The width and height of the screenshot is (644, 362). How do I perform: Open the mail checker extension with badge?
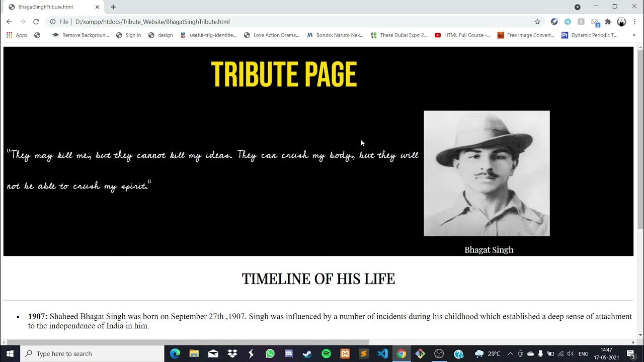595,22
